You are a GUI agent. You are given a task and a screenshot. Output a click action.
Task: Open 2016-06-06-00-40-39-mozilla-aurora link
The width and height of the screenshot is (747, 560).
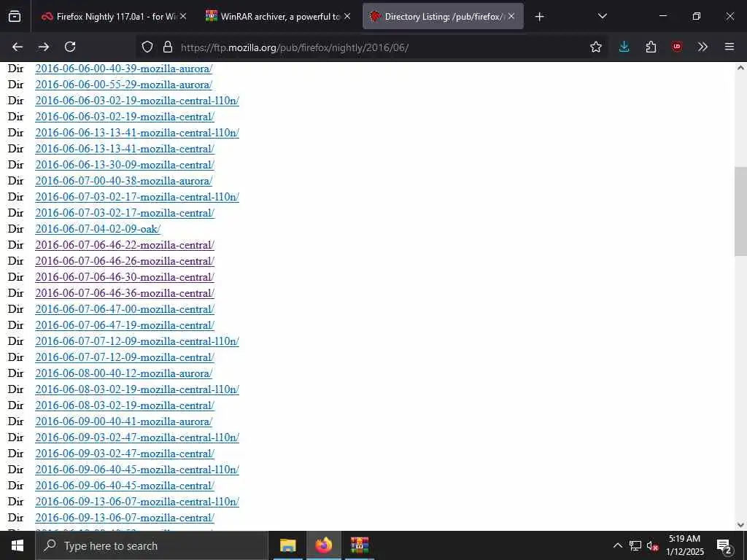[x=124, y=69]
